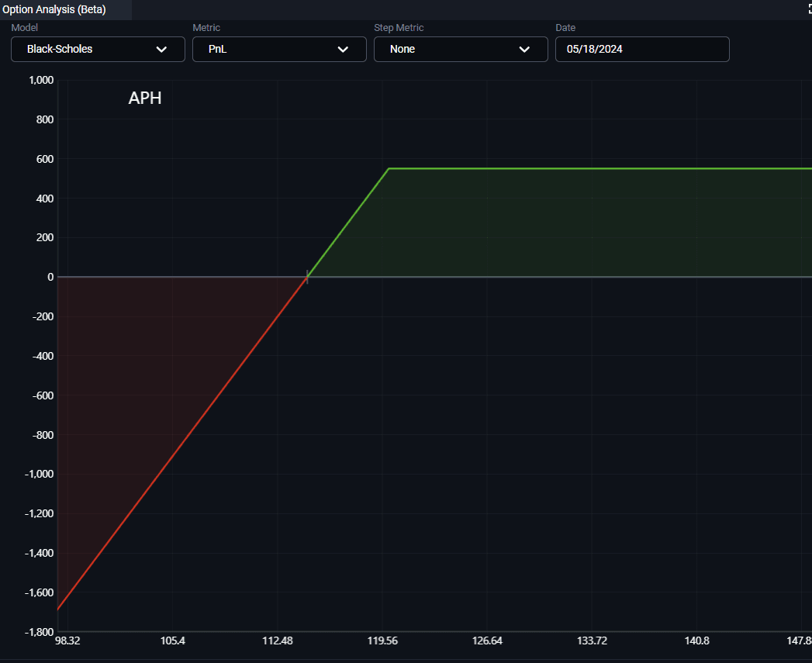
Task: Click the x-axis label 105.4
Action: pos(173,641)
